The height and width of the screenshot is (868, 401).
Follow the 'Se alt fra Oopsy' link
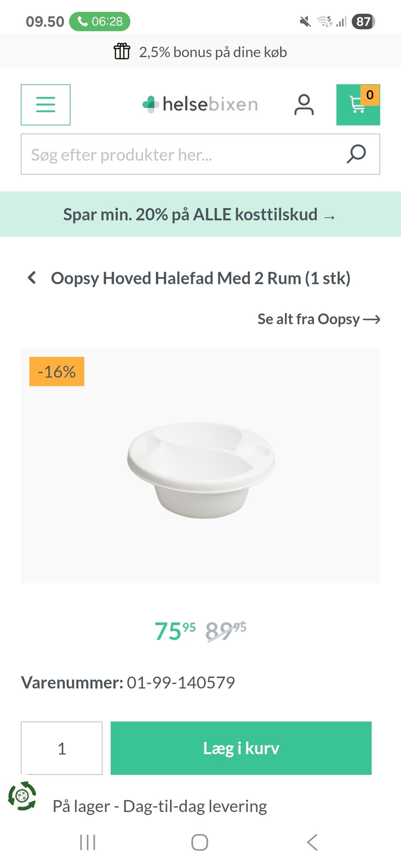click(318, 319)
